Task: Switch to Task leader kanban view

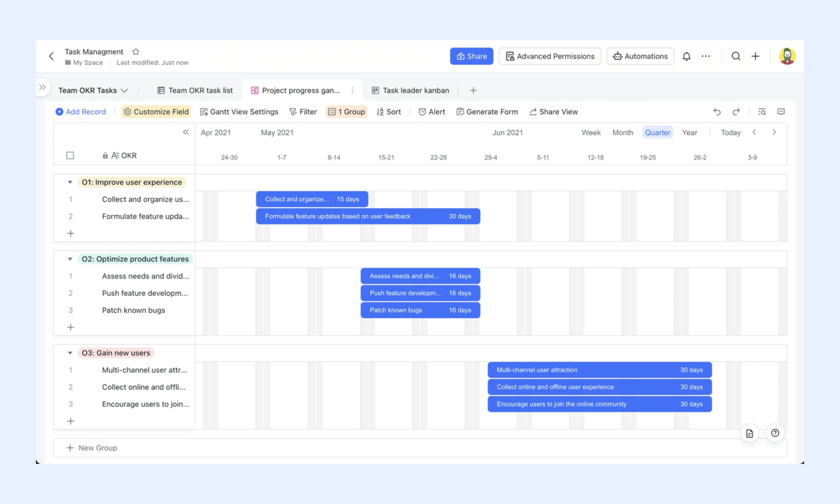Action: click(410, 90)
